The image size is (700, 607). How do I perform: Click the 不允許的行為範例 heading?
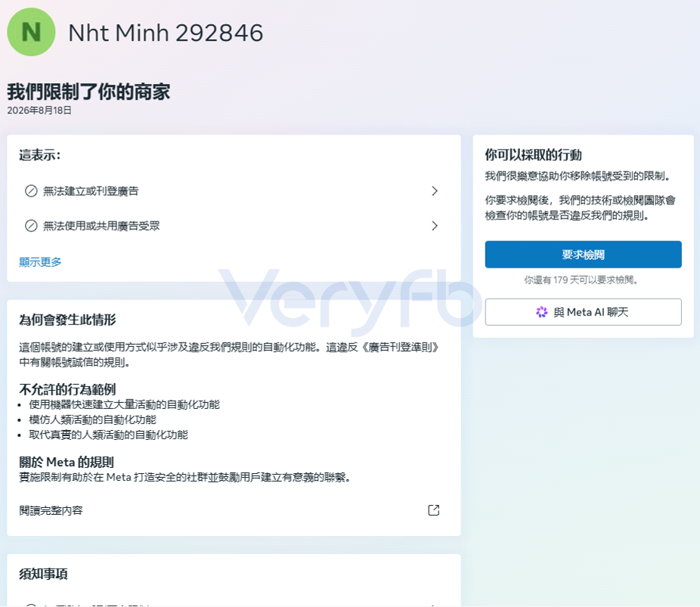coord(67,389)
